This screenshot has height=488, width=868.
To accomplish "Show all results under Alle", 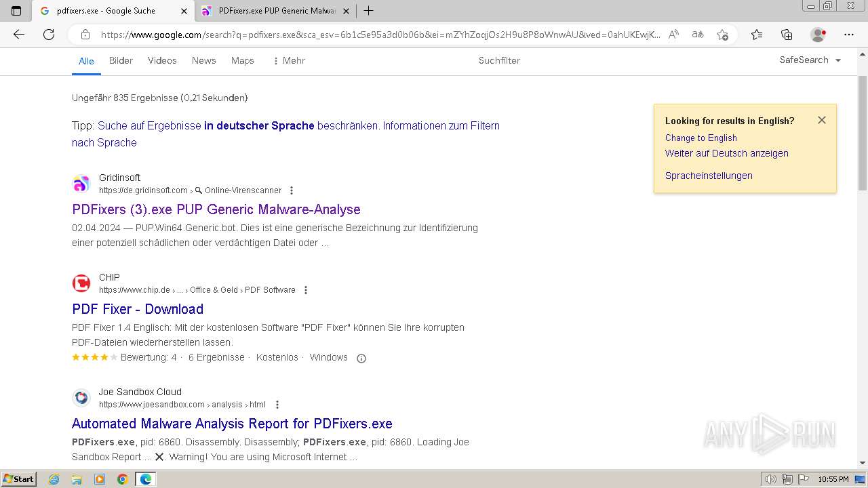I will pos(86,61).
